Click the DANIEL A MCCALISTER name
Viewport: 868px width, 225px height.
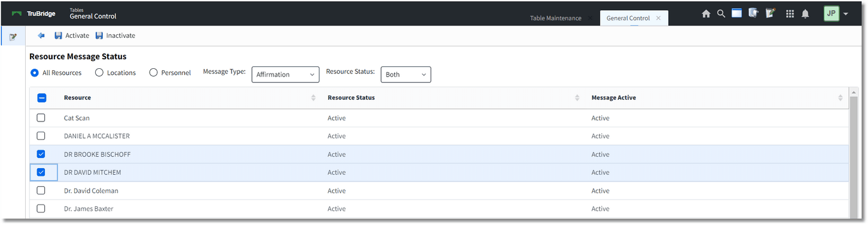[x=97, y=136]
